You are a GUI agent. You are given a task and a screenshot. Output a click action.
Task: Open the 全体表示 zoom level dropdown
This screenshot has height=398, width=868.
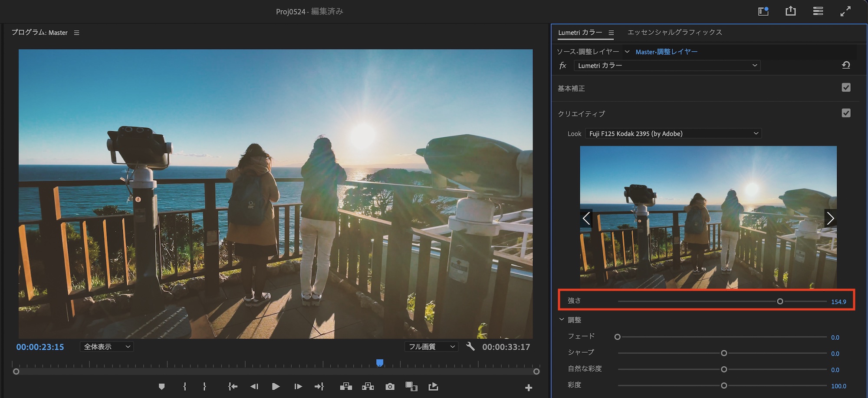point(107,347)
